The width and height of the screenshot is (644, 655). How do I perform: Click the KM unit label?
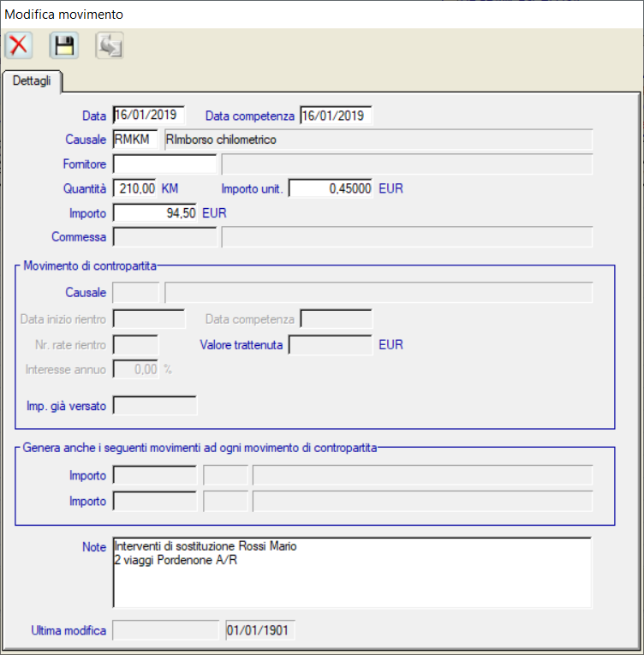pyautogui.click(x=170, y=188)
